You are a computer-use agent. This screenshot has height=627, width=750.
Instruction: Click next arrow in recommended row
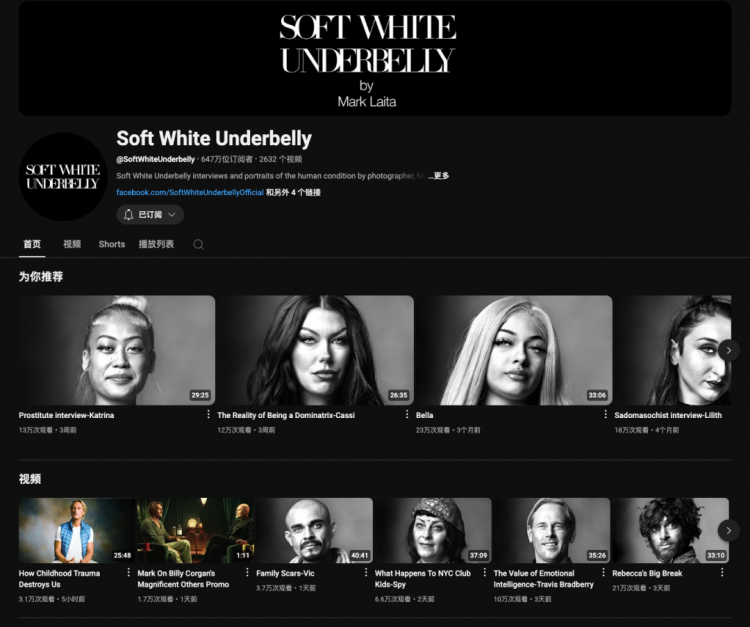728,351
